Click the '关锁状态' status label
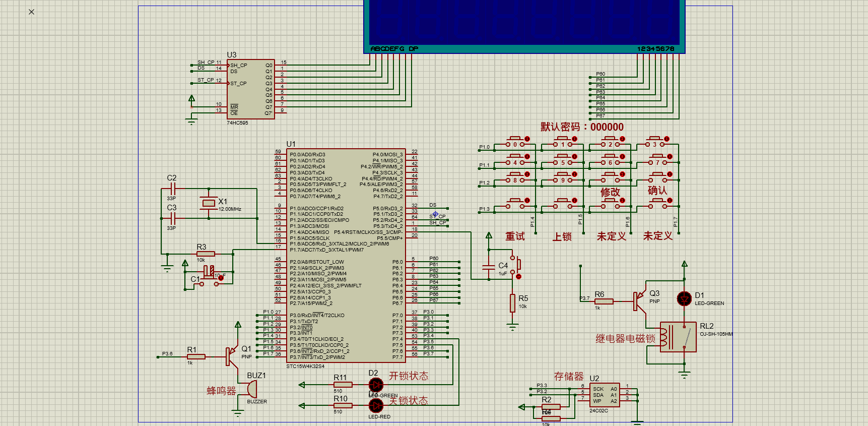868x426 pixels. (409, 400)
